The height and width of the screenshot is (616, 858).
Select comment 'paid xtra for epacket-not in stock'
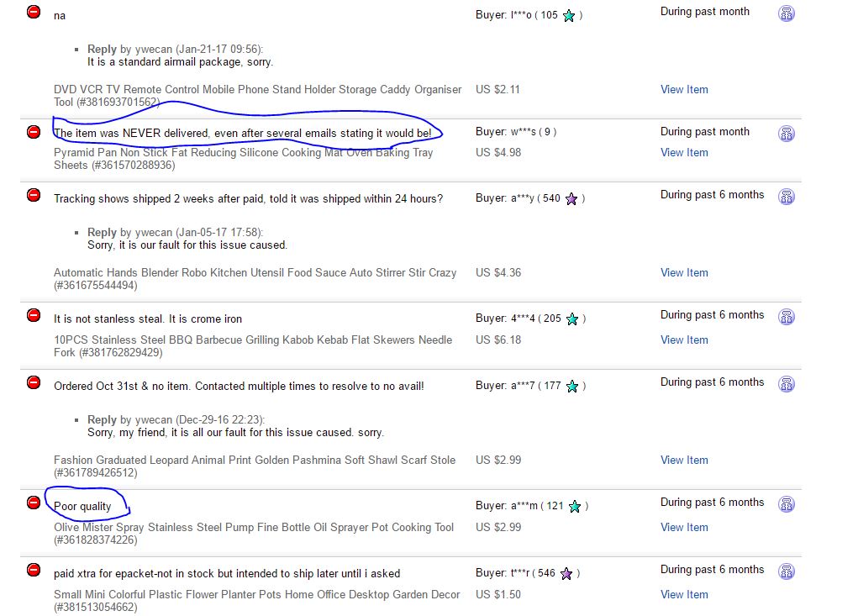click(x=227, y=573)
